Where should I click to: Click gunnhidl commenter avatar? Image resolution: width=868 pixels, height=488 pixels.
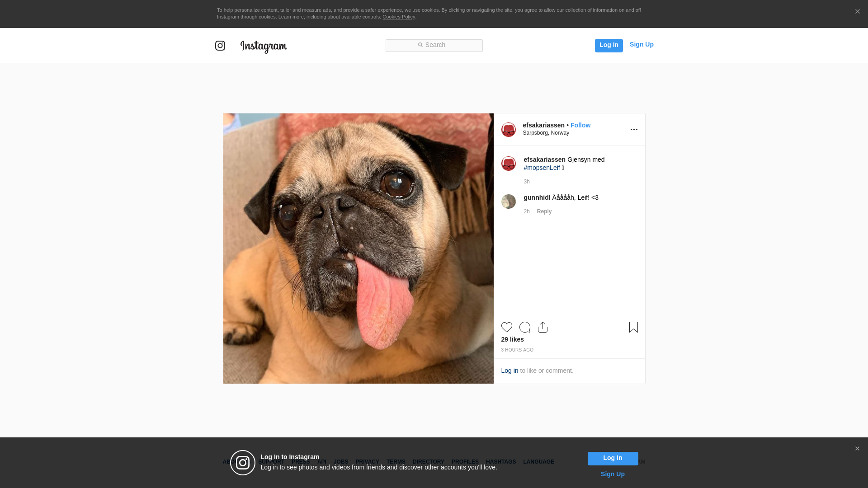(509, 202)
